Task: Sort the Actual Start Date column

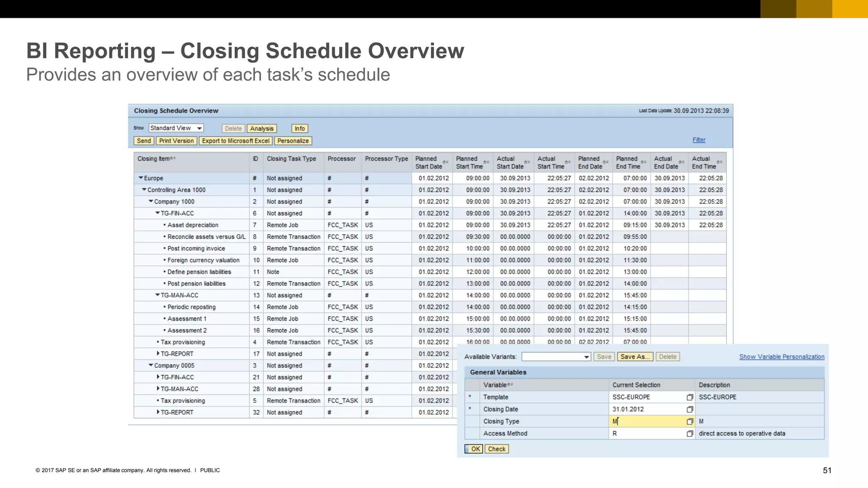Action: tap(527, 162)
